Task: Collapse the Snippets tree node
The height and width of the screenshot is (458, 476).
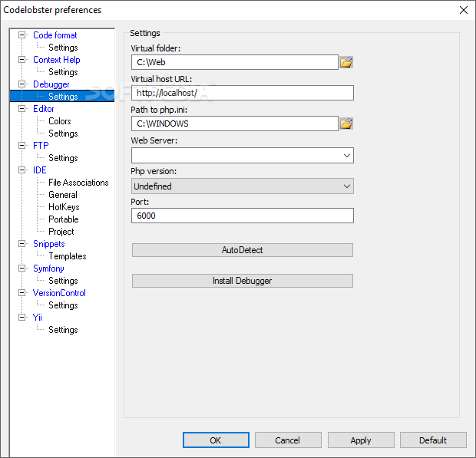Action: (21, 243)
